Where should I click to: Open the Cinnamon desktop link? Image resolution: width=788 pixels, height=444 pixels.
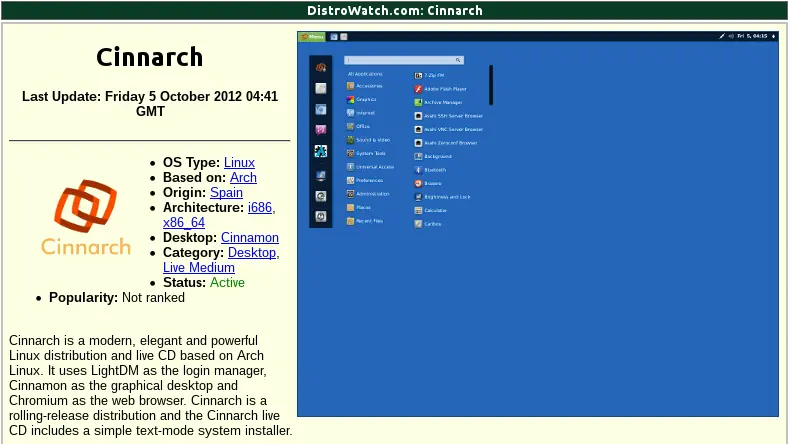coord(250,237)
